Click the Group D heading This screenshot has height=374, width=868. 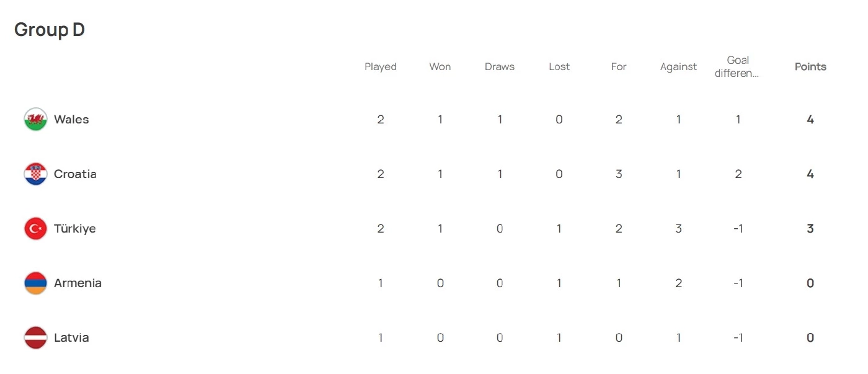coord(50,30)
